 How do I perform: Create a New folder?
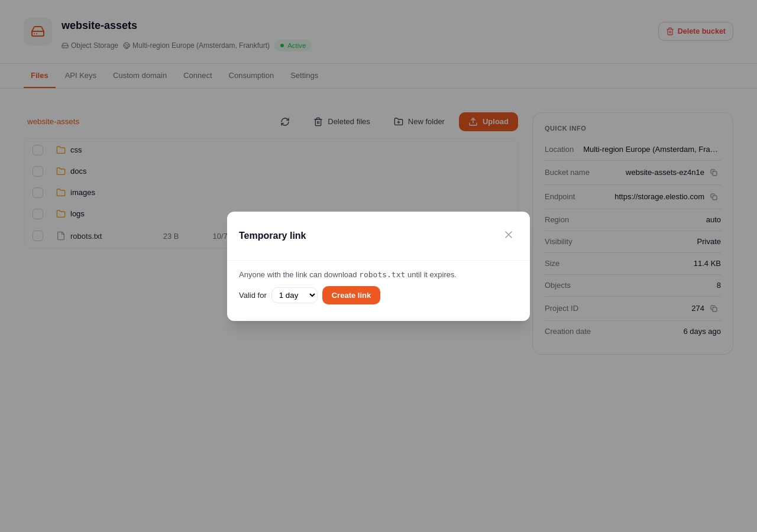pyautogui.click(x=419, y=122)
